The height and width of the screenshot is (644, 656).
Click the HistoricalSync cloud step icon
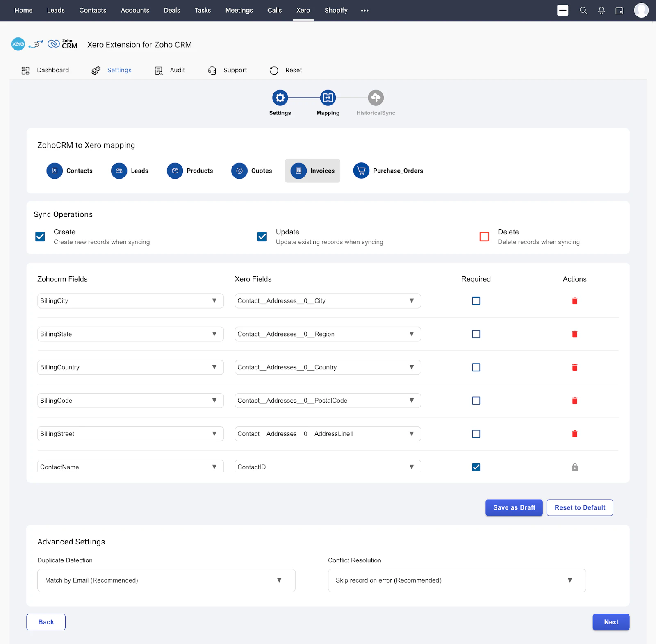coord(376,98)
